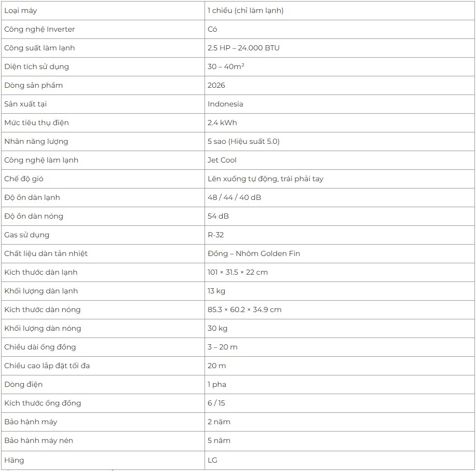The height and width of the screenshot is (471, 476).
Task: Click the '2.5 HP – 24.000 BTU' value
Action: 243,48
